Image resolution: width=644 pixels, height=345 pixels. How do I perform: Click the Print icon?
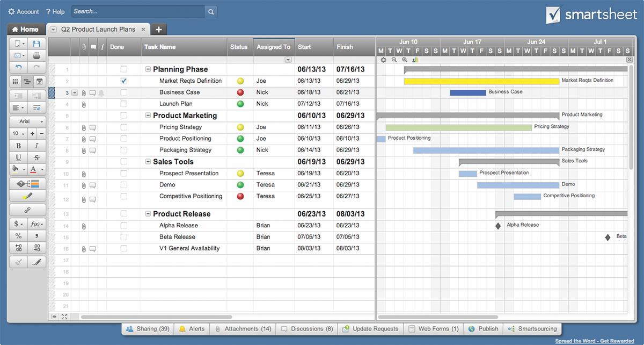point(36,56)
